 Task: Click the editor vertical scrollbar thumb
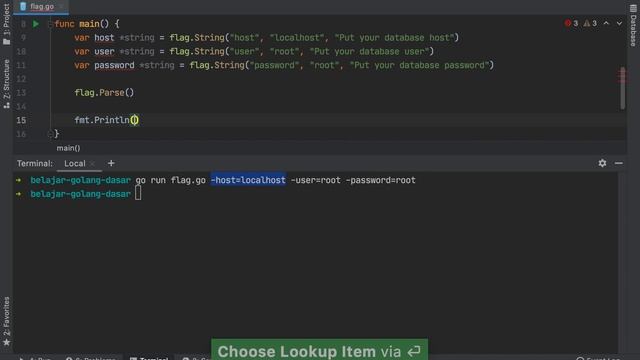click(622, 88)
